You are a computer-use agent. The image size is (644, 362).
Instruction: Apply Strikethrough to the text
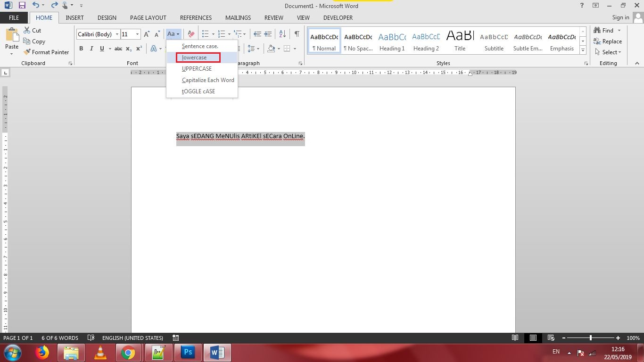tap(118, 48)
